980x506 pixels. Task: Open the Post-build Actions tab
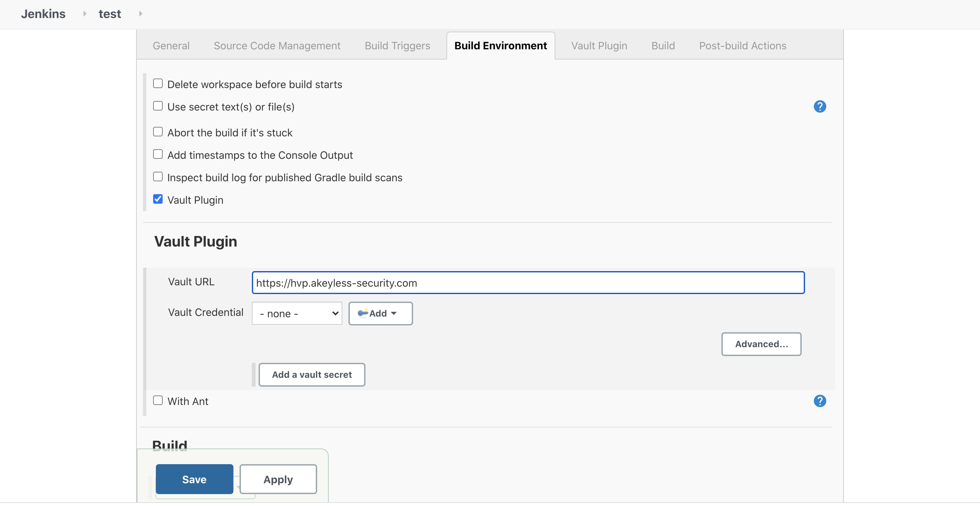(742, 46)
